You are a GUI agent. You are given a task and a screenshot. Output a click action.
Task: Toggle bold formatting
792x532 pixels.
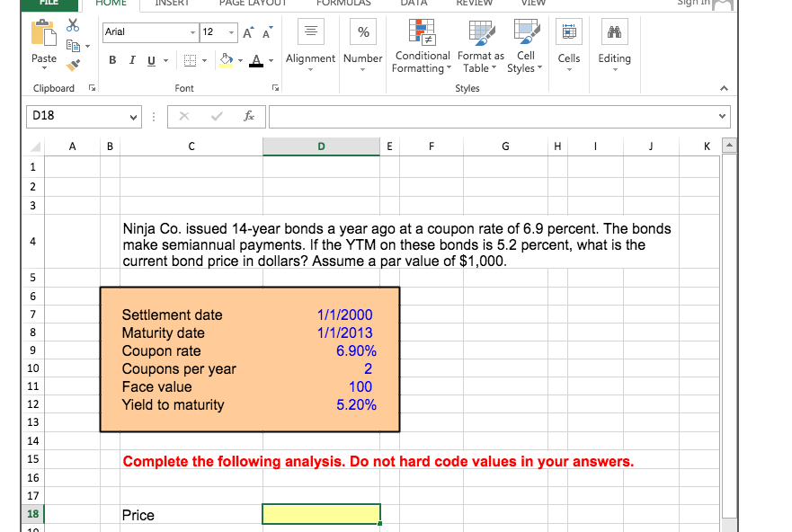click(x=112, y=59)
